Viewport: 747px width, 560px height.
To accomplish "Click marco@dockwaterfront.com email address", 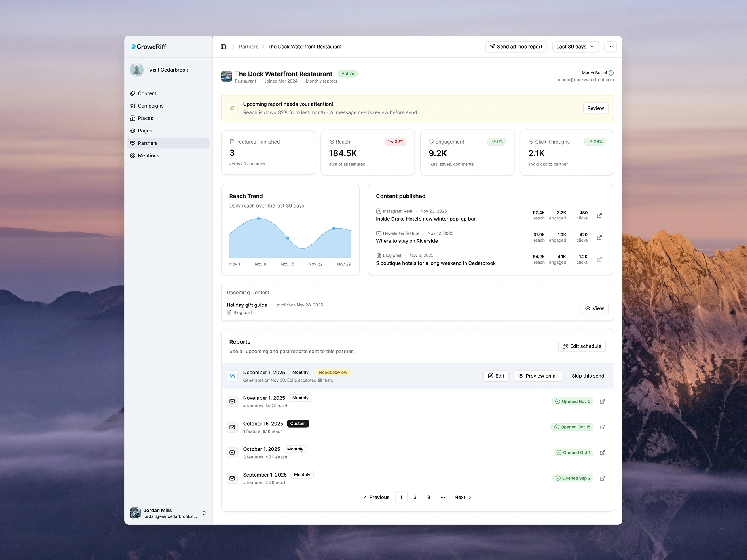I will (x=586, y=80).
